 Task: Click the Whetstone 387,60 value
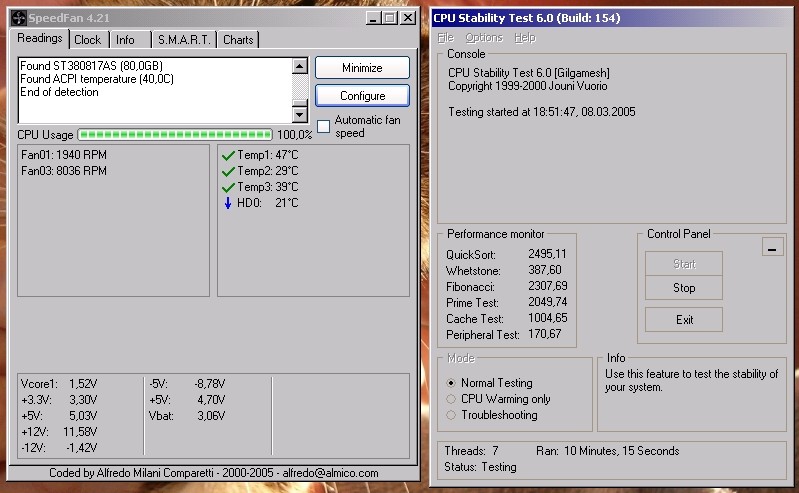tap(545, 270)
